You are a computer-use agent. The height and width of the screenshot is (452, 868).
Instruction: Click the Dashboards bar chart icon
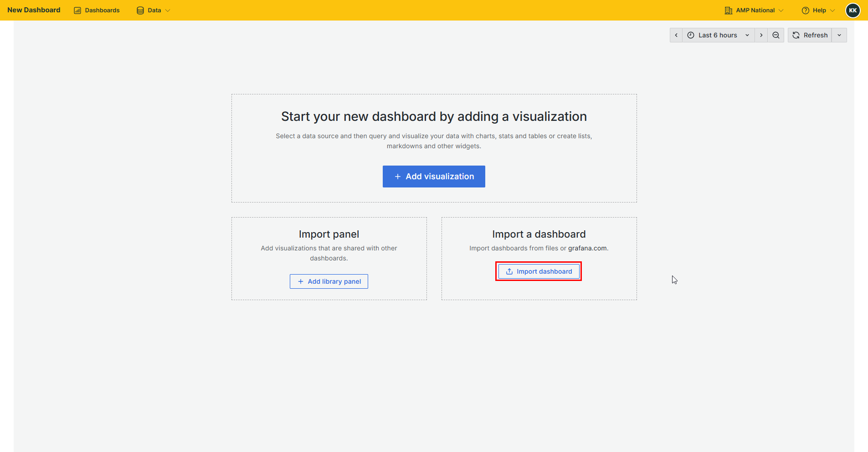tap(77, 10)
